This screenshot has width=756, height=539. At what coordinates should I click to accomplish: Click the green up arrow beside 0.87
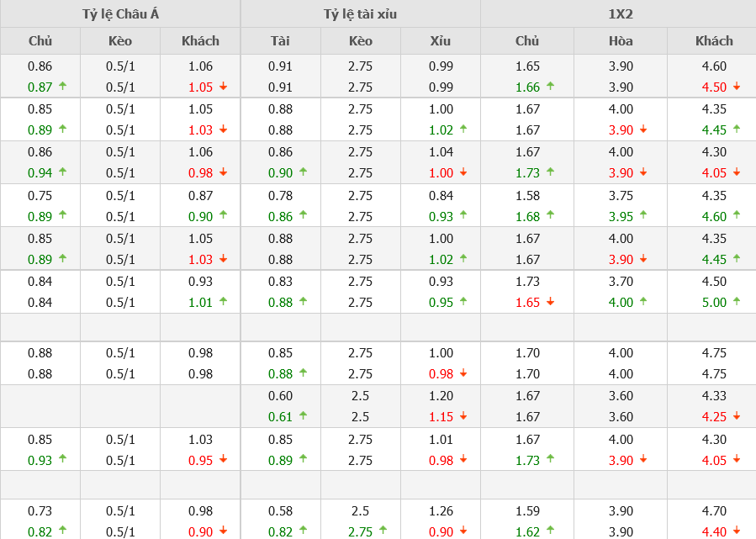point(62,86)
